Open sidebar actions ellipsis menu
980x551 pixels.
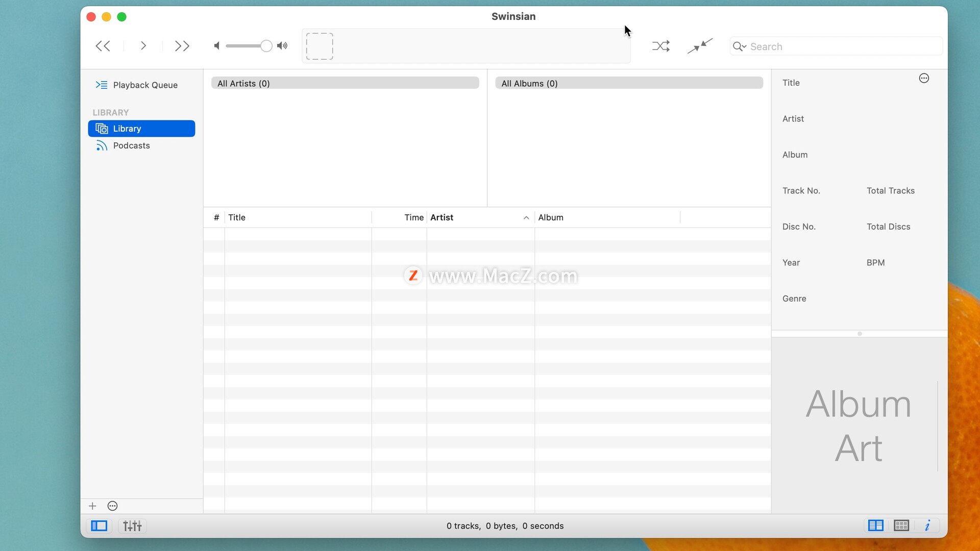[x=113, y=506]
